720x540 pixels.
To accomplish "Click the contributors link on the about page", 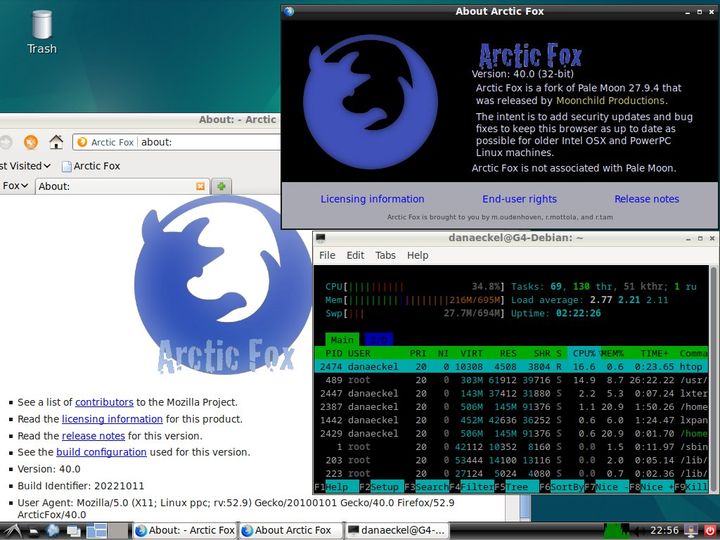I will tap(104, 402).
